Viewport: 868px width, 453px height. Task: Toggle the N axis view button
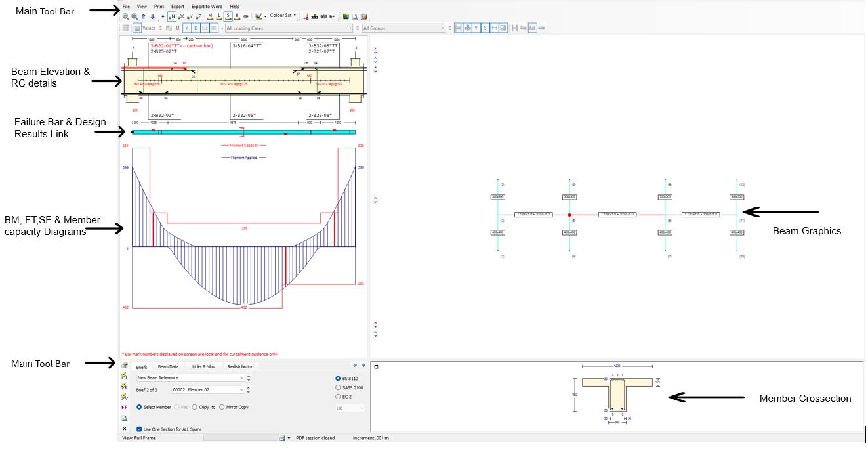[172, 16]
